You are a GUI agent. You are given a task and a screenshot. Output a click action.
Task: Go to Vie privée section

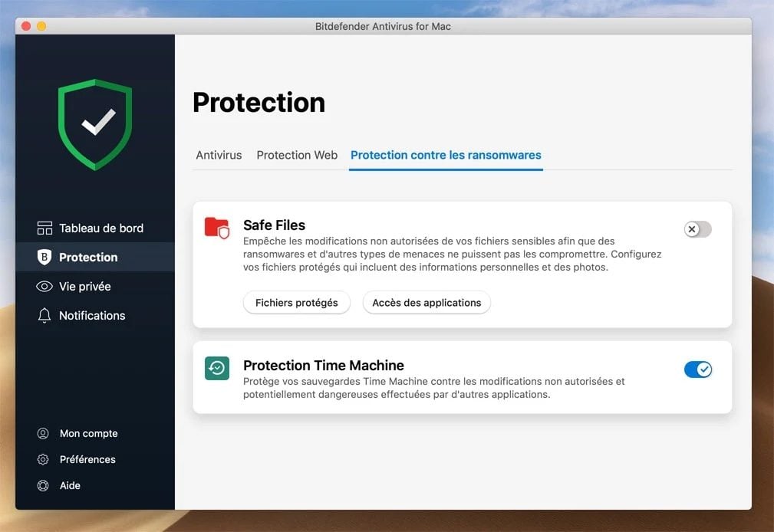pos(85,286)
